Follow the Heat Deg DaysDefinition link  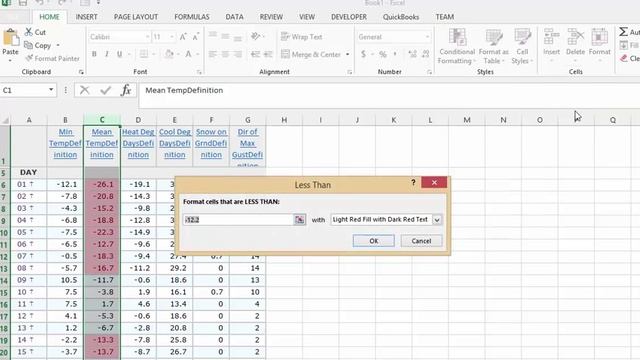138,143
